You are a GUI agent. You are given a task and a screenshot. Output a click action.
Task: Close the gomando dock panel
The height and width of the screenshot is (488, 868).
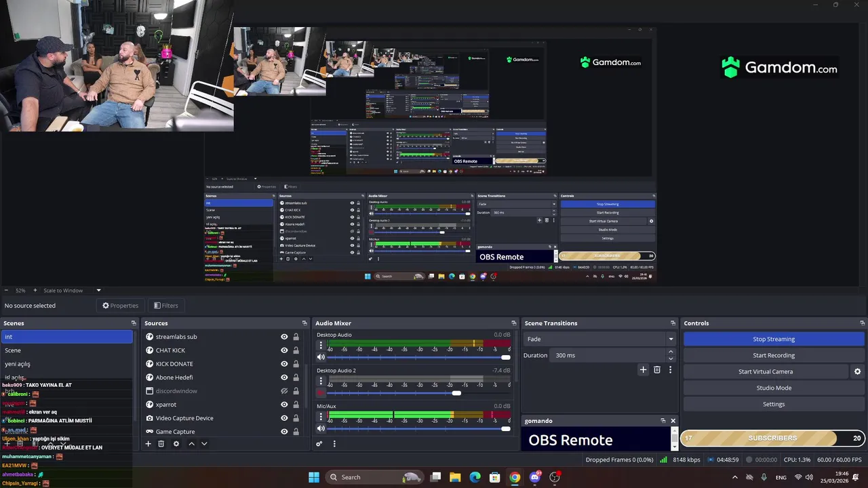click(x=673, y=421)
